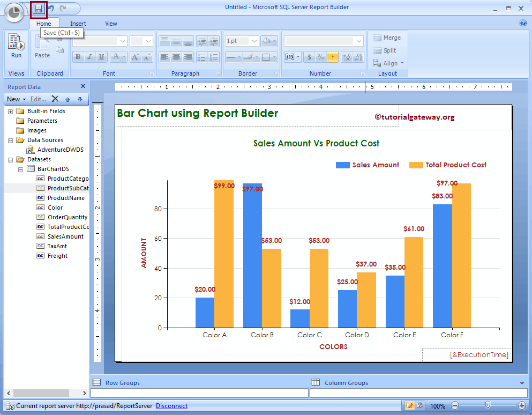532x415 pixels.
Task: Click the Save icon in the Quick Access toolbar
Action: point(38,9)
